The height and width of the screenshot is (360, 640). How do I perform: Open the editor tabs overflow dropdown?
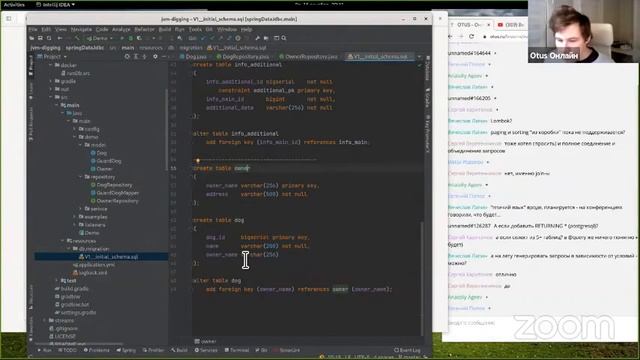point(419,57)
